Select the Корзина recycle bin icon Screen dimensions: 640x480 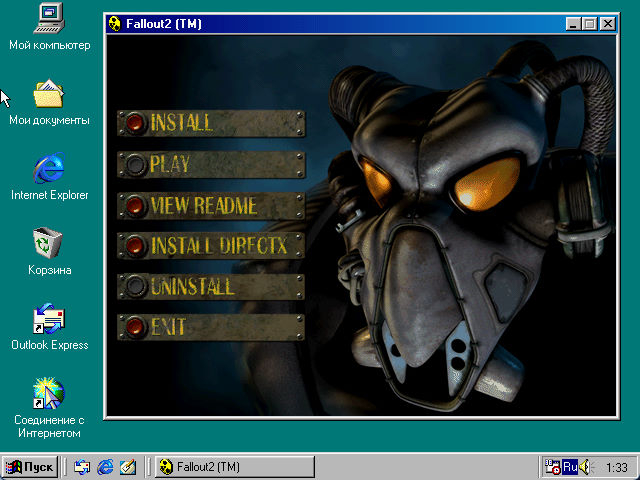coord(49,251)
